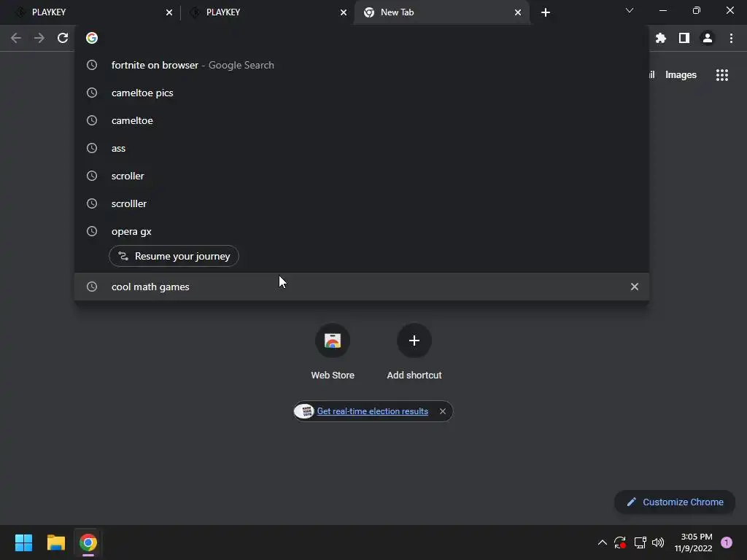Toggle the browser side panel icon
The height and width of the screenshot is (560, 747).
tap(684, 38)
